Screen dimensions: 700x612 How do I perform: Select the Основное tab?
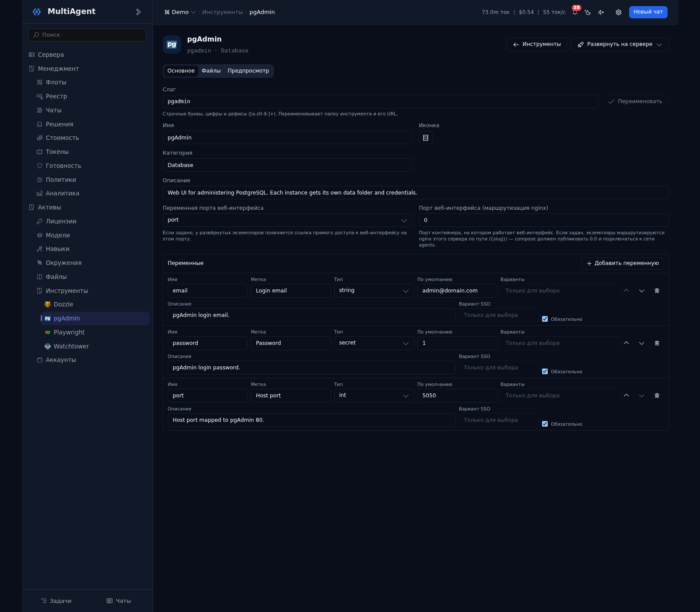click(181, 71)
